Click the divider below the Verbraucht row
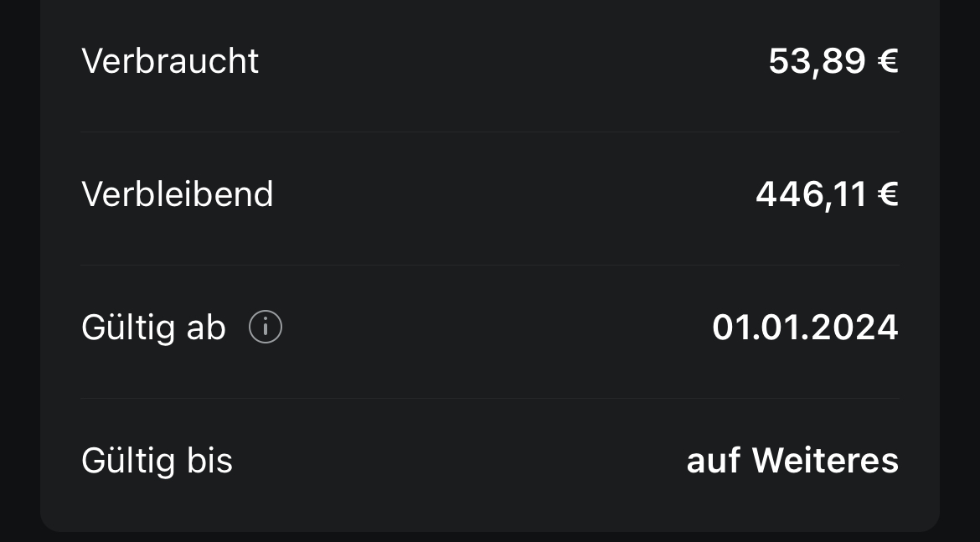 point(490,132)
